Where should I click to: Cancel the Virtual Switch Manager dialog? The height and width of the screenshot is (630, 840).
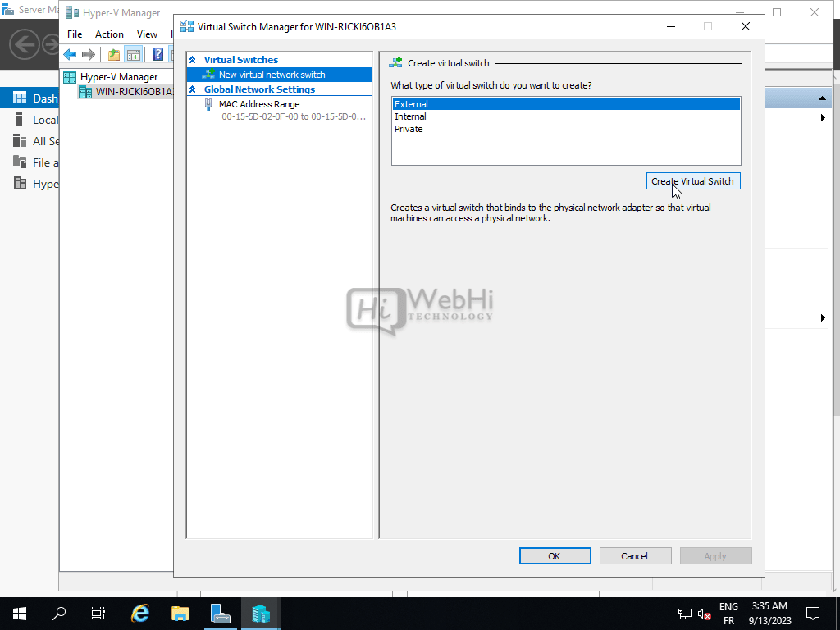[634, 556]
